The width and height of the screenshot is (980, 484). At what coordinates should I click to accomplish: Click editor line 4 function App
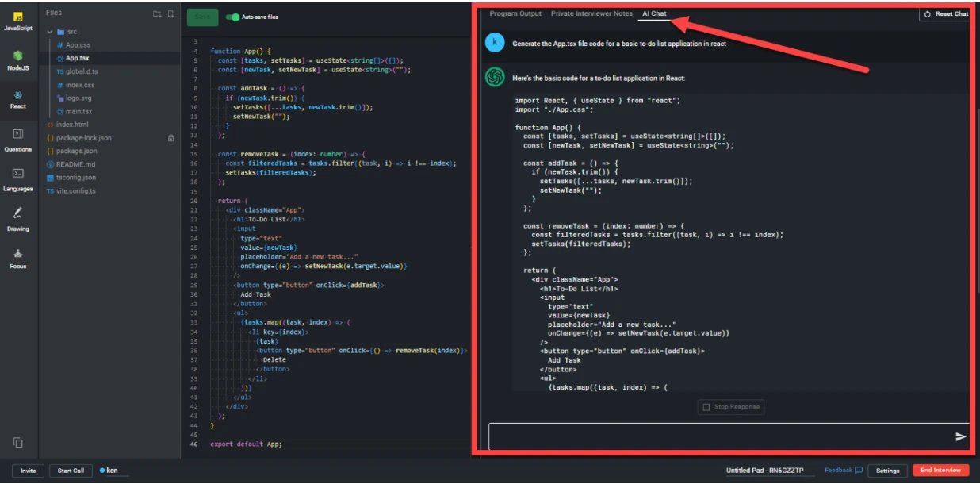(x=240, y=51)
